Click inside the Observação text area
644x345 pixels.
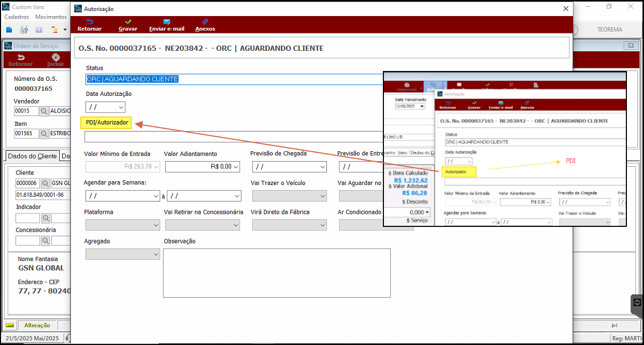click(277, 273)
